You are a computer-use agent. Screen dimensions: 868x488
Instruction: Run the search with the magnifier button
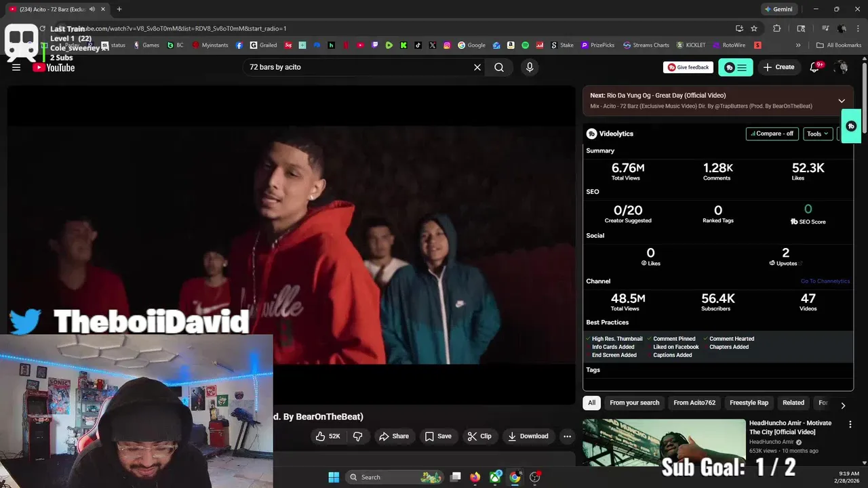499,67
